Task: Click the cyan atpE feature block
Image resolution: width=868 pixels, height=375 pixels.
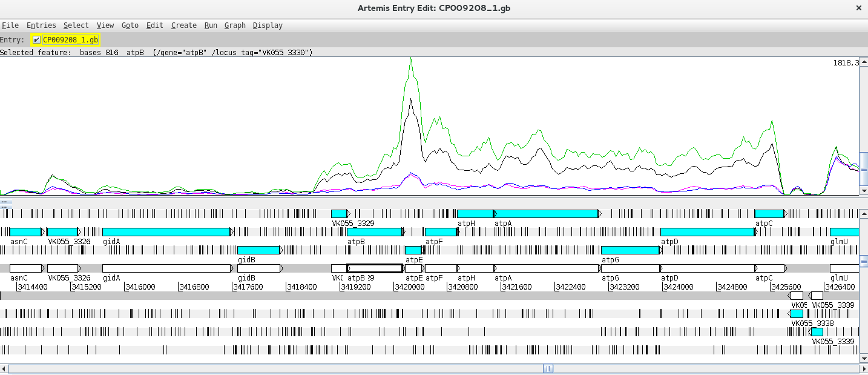Action: pyautogui.click(x=413, y=250)
